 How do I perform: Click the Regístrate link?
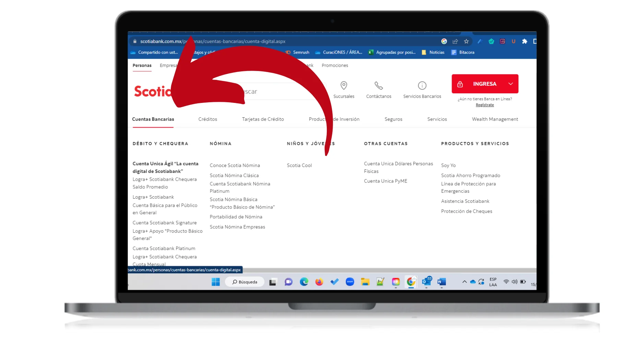[485, 105]
